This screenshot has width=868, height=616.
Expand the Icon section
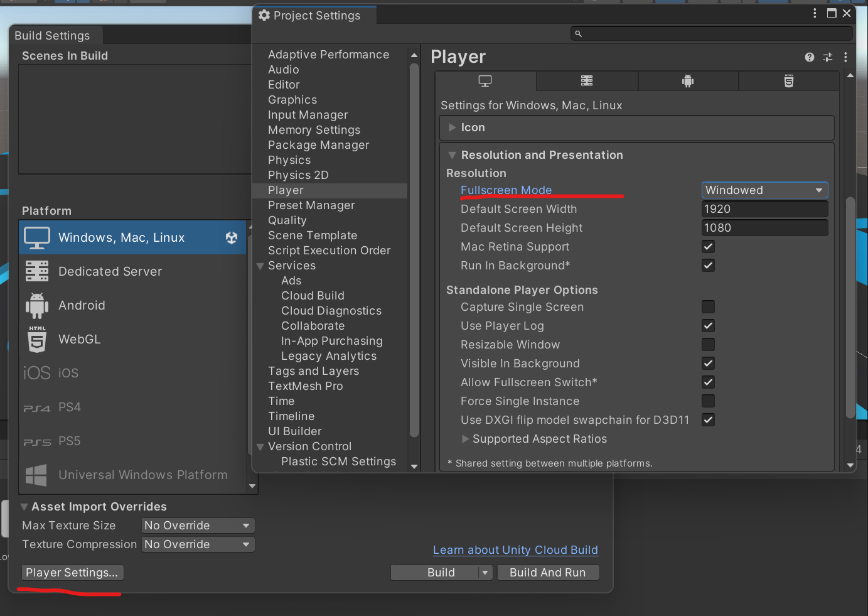coord(452,127)
